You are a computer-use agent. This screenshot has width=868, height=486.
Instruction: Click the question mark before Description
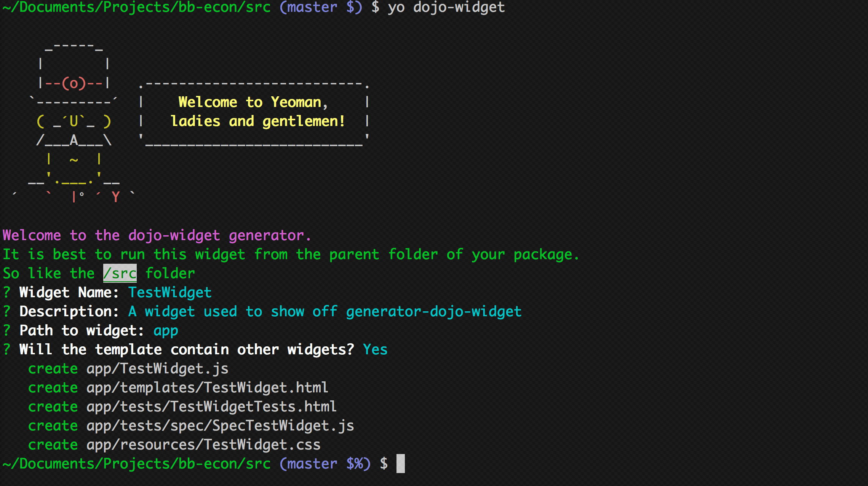click(7, 311)
